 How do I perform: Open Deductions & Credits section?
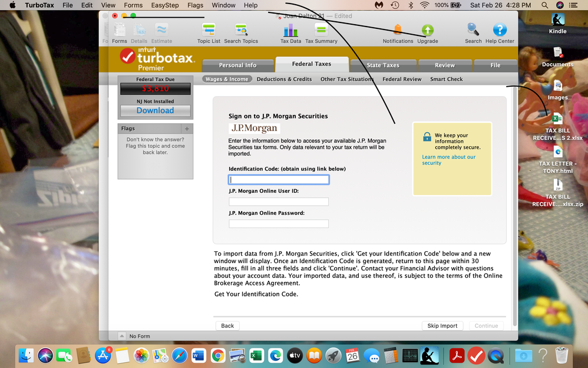[284, 79]
